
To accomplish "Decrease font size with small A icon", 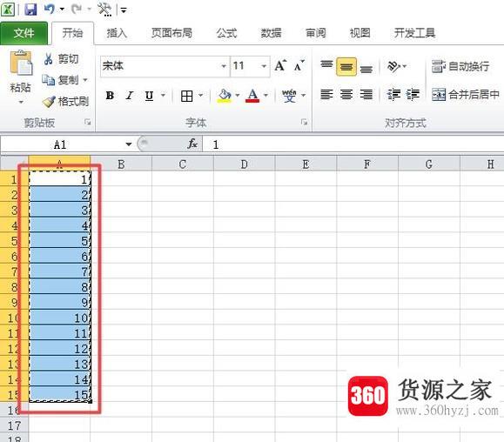I will (x=299, y=66).
